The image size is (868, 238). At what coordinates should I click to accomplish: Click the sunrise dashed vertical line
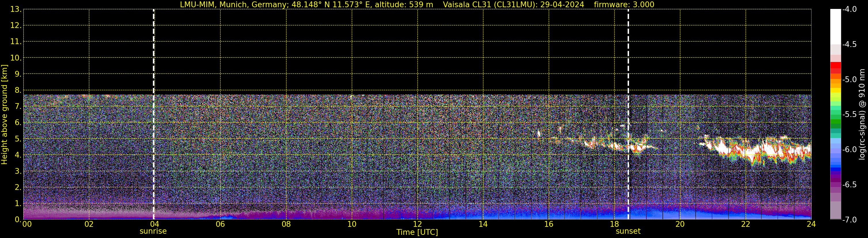click(x=154, y=101)
